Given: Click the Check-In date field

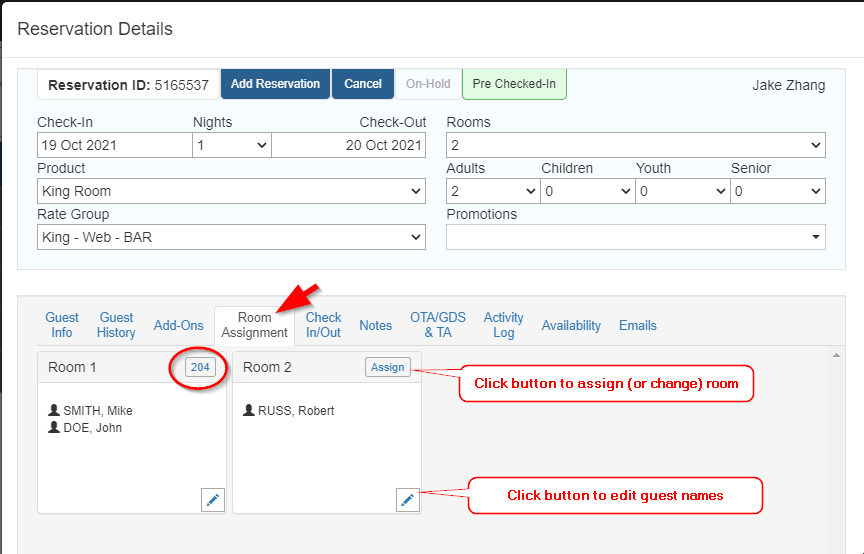Looking at the screenshot, I should (x=114, y=145).
